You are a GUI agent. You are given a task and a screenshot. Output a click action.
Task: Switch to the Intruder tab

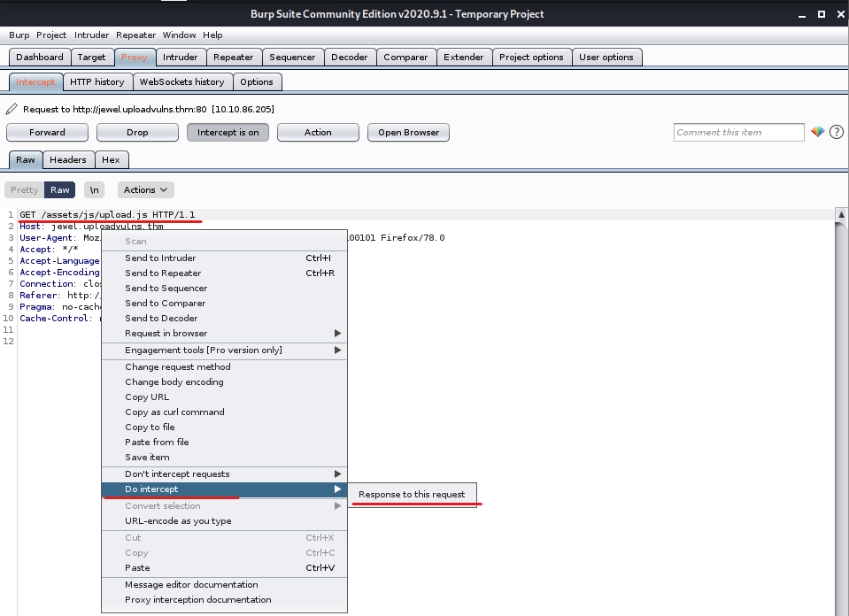click(x=181, y=57)
